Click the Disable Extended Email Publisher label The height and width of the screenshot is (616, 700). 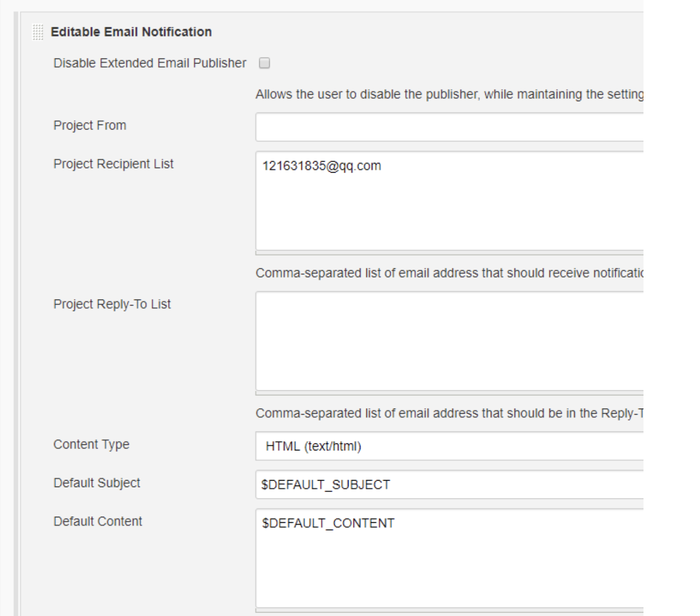[x=150, y=63]
